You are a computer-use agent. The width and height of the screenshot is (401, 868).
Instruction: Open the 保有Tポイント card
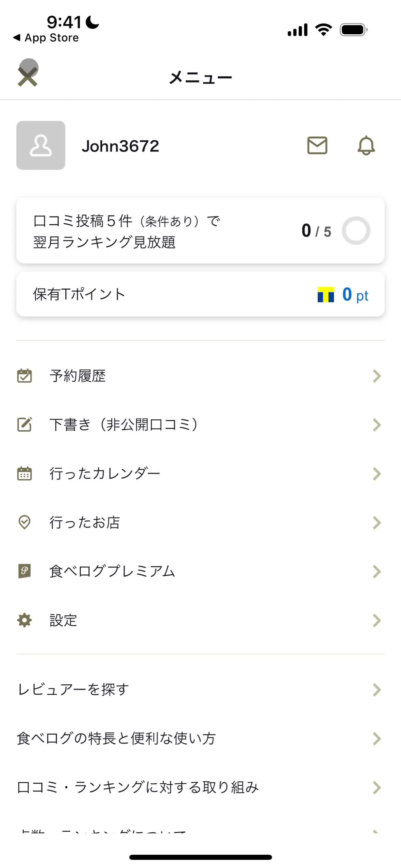tap(200, 294)
